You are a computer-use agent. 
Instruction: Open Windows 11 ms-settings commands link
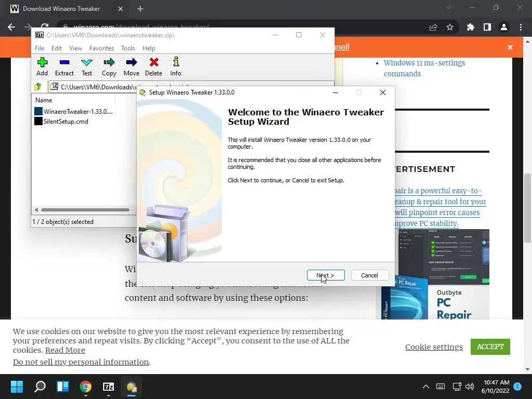point(424,68)
